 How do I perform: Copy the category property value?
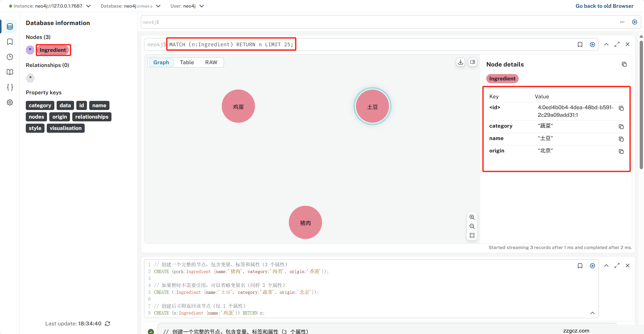click(621, 127)
